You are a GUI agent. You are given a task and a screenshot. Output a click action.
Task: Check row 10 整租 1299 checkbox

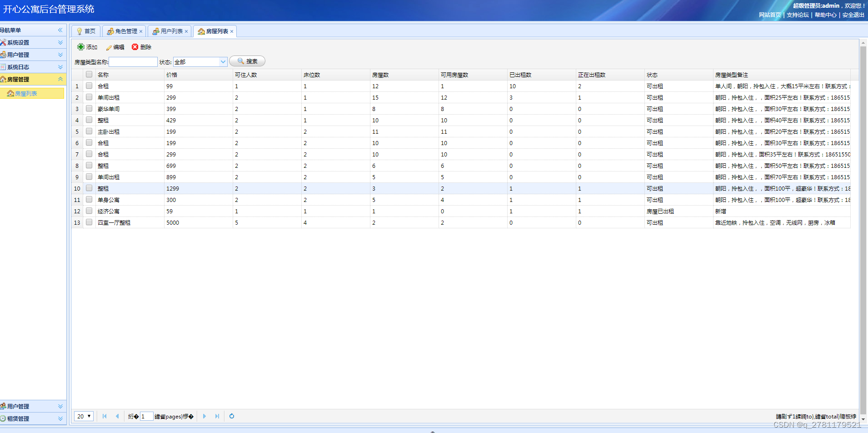pyautogui.click(x=89, y=188)
